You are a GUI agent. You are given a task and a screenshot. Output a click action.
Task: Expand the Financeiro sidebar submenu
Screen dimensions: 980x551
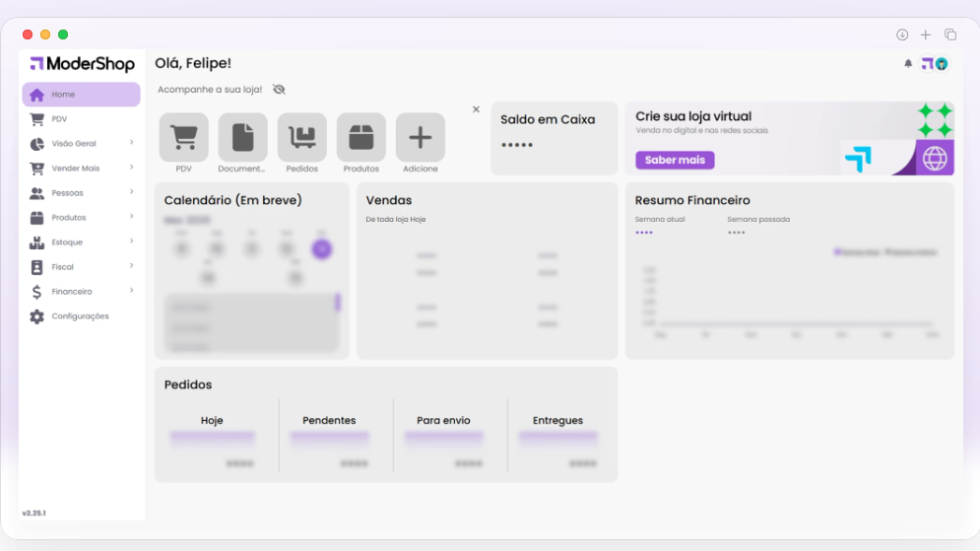pos(131,291)
